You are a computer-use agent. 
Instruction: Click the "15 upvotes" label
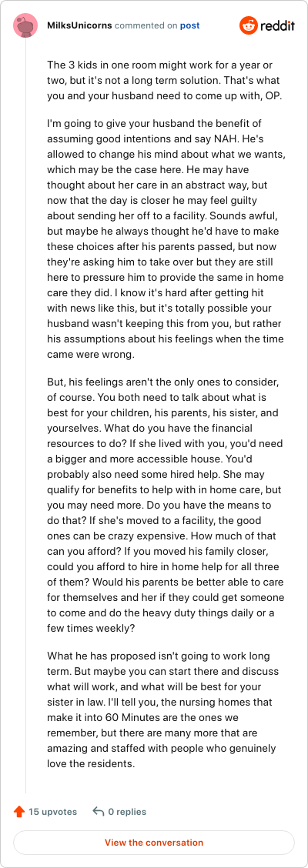click(x=52, y=812)
